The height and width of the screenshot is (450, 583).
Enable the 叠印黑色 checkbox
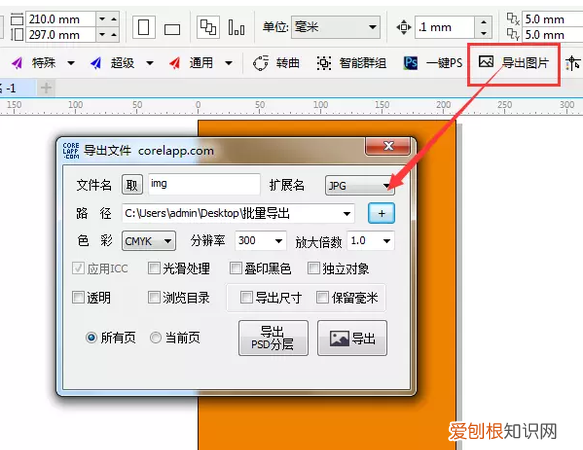point(236,268)
